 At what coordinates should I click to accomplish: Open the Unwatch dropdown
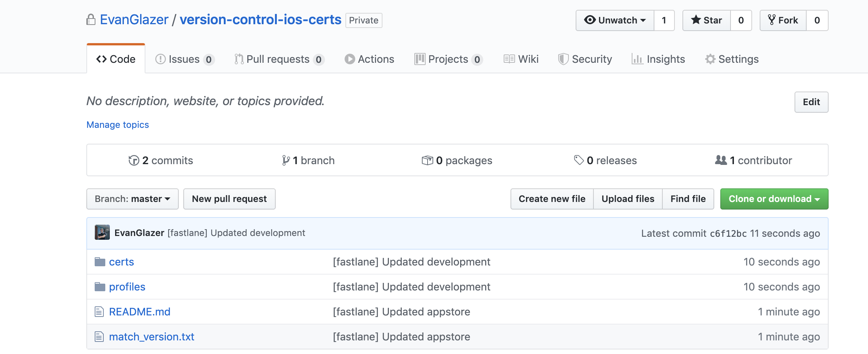pos(615,20)
